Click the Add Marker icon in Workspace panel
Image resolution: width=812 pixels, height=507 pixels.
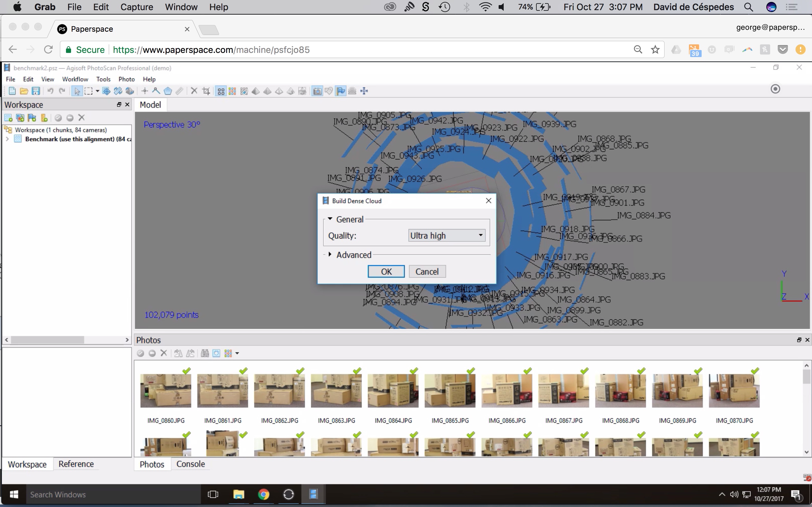click(32, 118)
